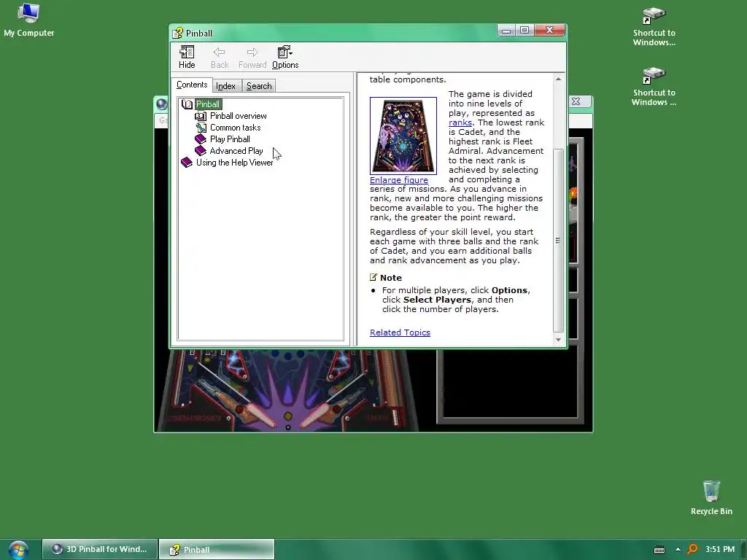Click the 3D Pinball window ball icon
Screen dimensions: 747x560
[161, 104]
